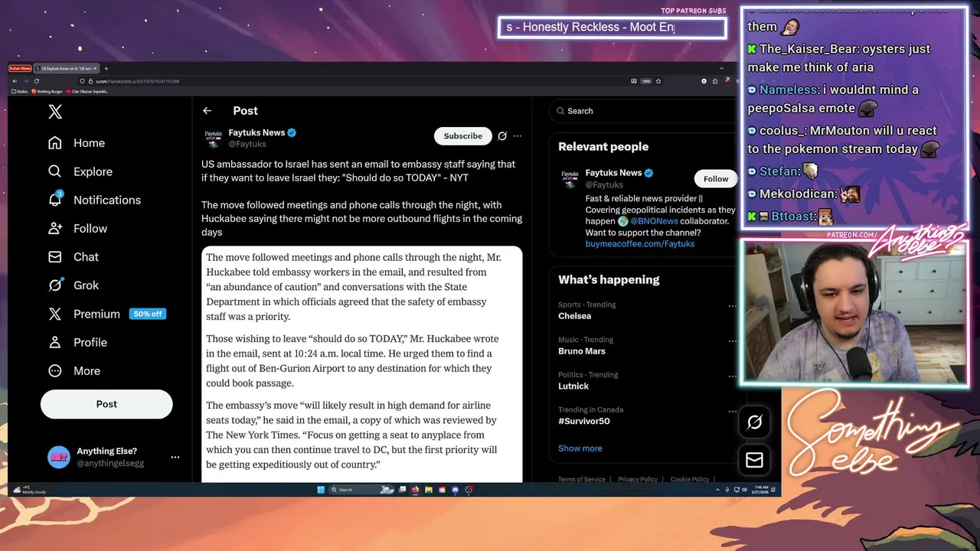Click the 50% off Premium badge
Viewport: 980px width, 551px height.
148,314
